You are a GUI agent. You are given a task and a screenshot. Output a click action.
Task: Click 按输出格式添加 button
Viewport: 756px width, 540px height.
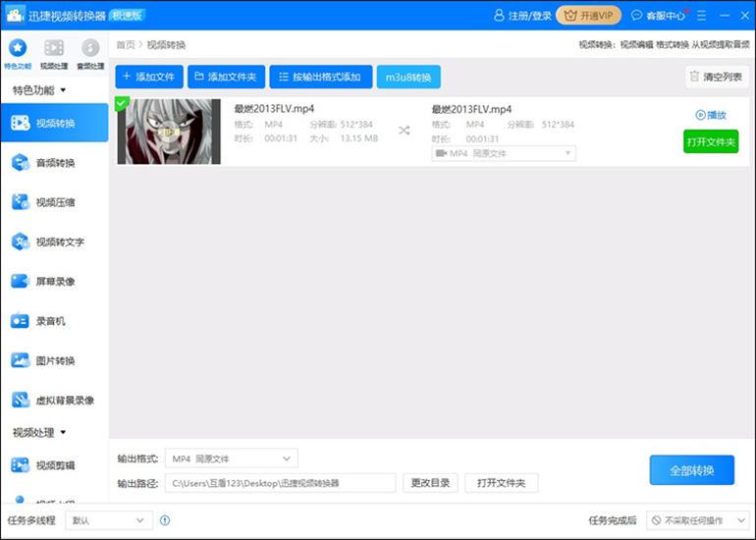[321, 77]
